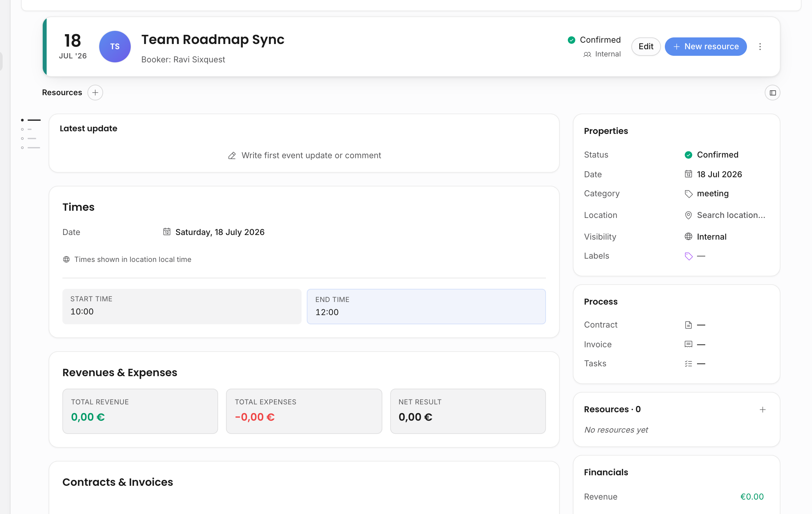Click the globe icon in Visibility row

688,236
